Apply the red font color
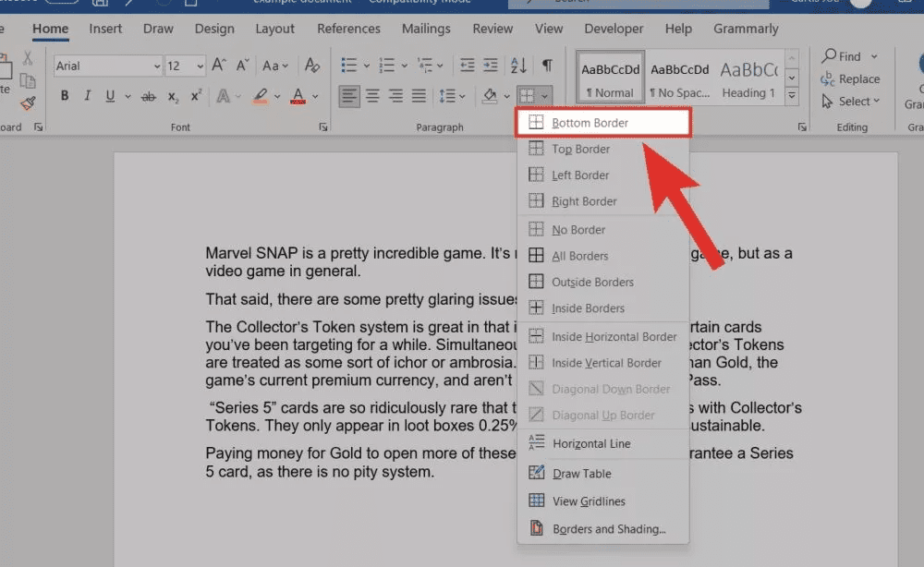This screenshot has height=567, width=924. (298, 96)
